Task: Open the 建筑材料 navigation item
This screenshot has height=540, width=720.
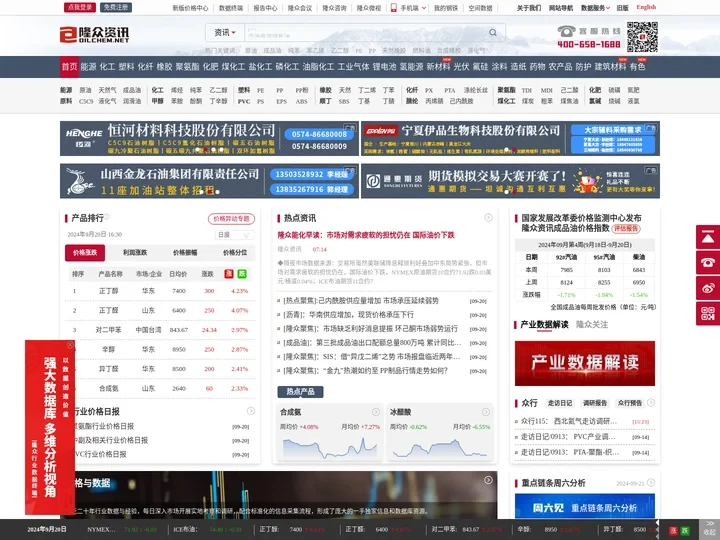Action: 610,67
